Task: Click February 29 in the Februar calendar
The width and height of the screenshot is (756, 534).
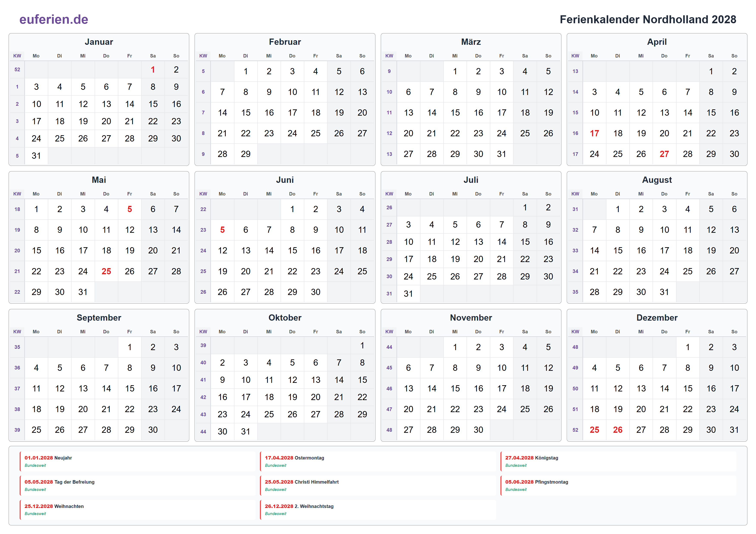Action: point(246,154)
